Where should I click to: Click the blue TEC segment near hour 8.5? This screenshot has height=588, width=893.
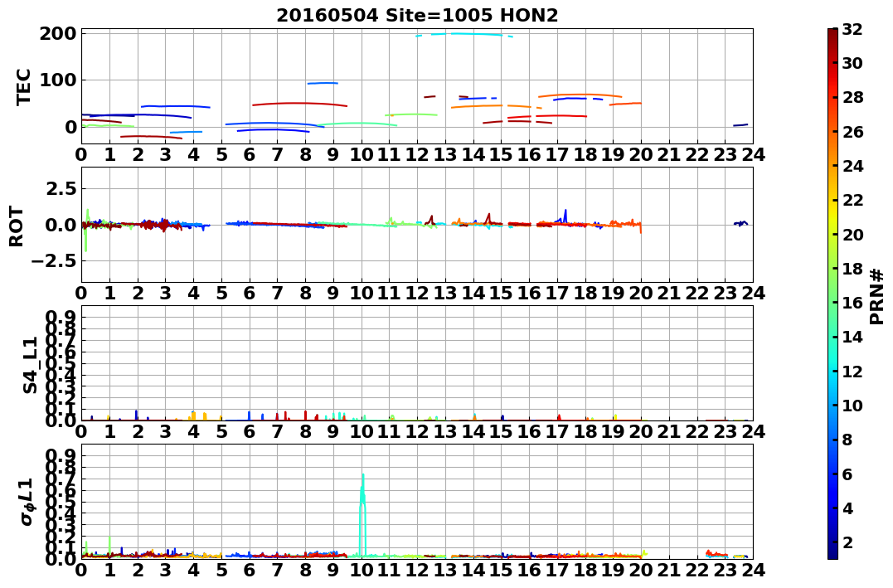click(x=323, y=83)
